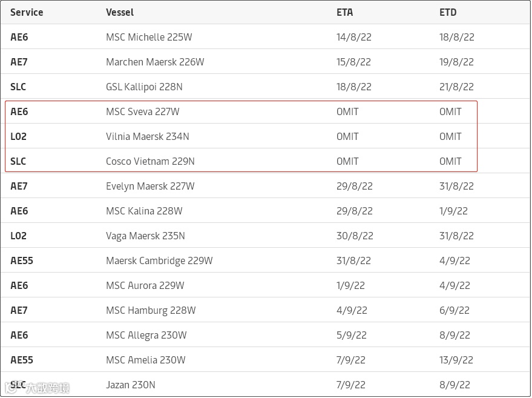Select the MSC Kalina 228W vessel cell
Screen dimensions: 532x398
click(x=144, y=211)
